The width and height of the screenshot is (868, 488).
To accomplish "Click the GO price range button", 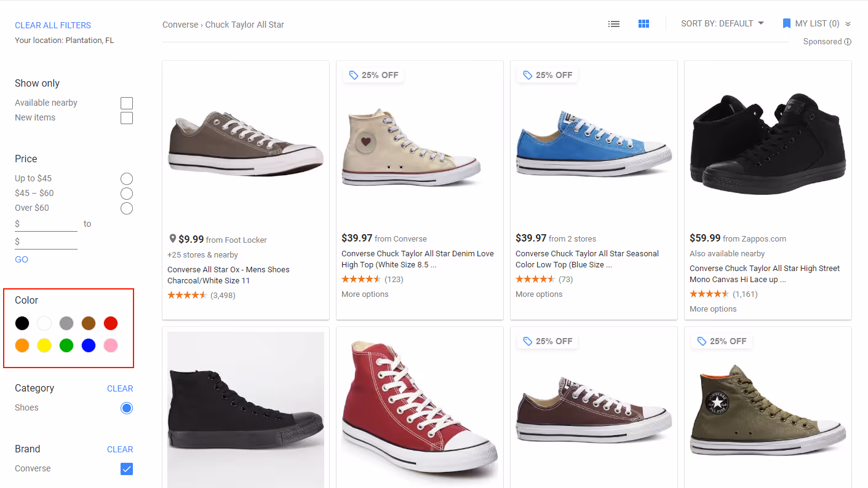I will pyautogui.click(x=22, y=259).
